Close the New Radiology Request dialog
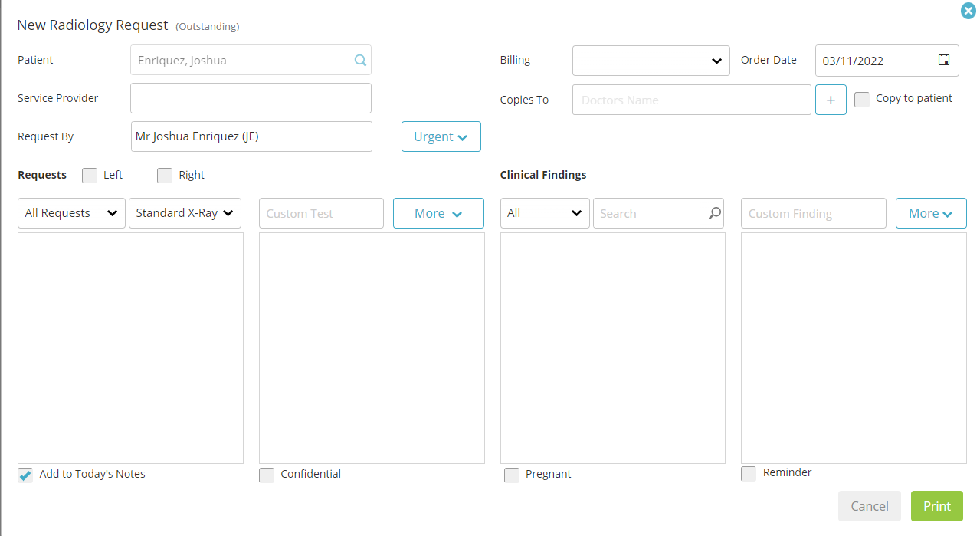This screenshot has width=980, height=536. tap(969, 11)
